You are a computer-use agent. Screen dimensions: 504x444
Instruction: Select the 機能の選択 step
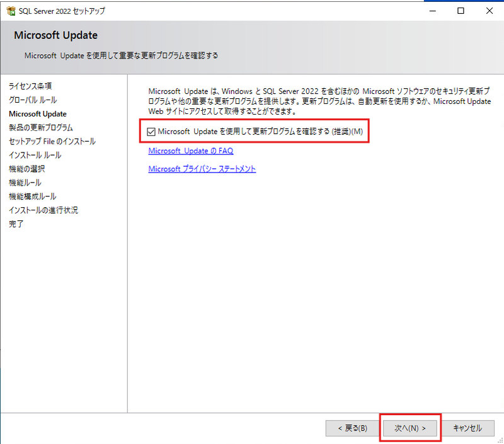[x=26, y=169]
